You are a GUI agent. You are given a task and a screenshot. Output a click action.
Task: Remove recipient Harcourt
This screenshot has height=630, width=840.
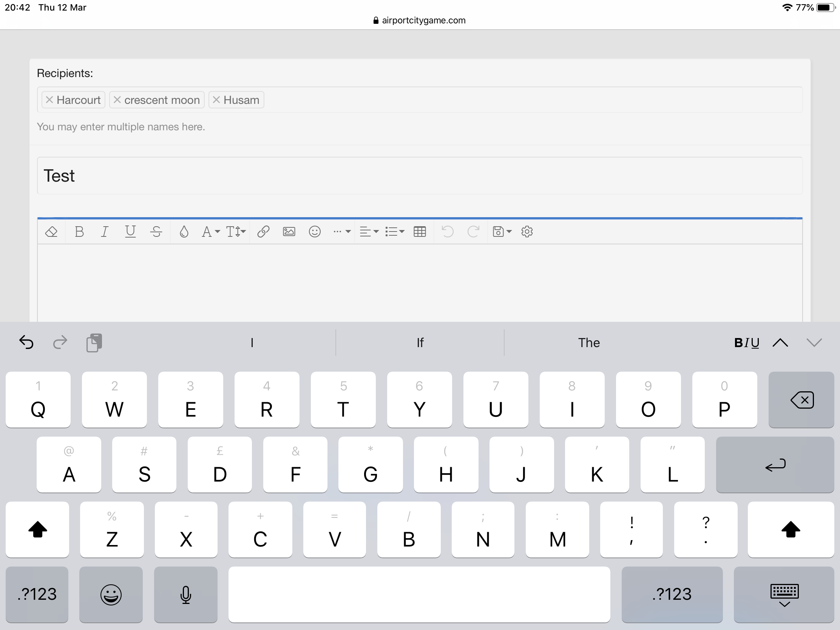[x=49, y=100]
